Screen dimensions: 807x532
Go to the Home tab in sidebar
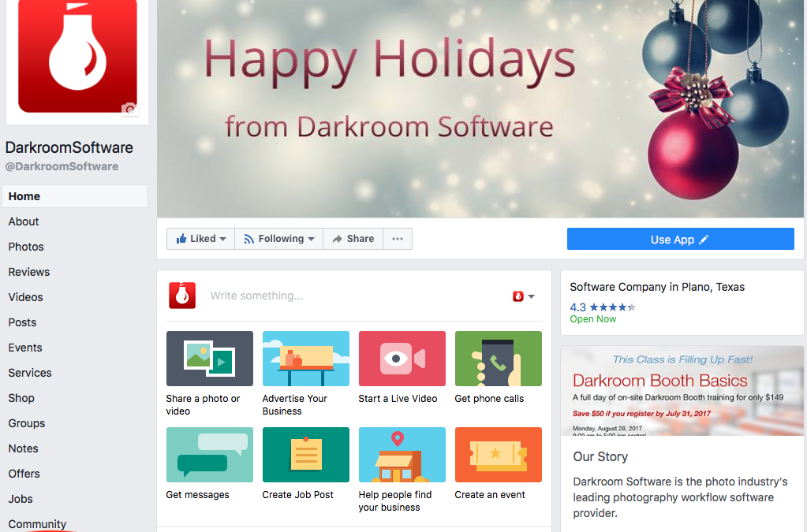(x=75, y=196)
